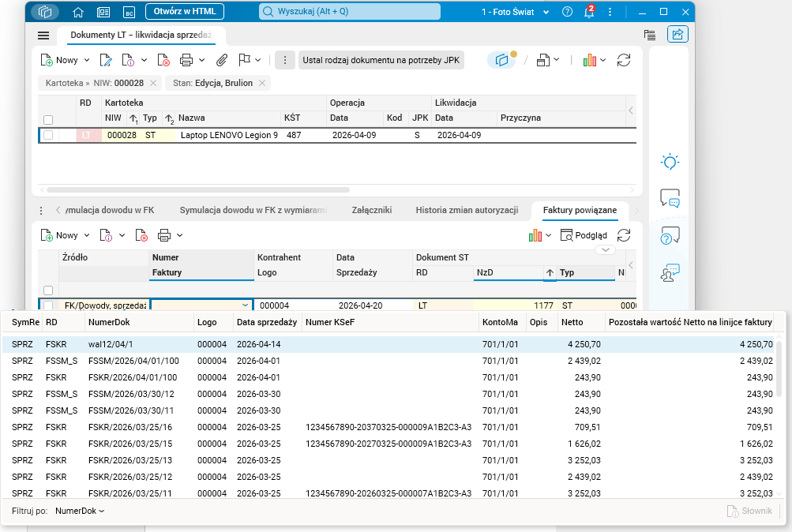Click the home icon in title bar
The width and height of the screenshot is (792, 532).
point(78,12)
